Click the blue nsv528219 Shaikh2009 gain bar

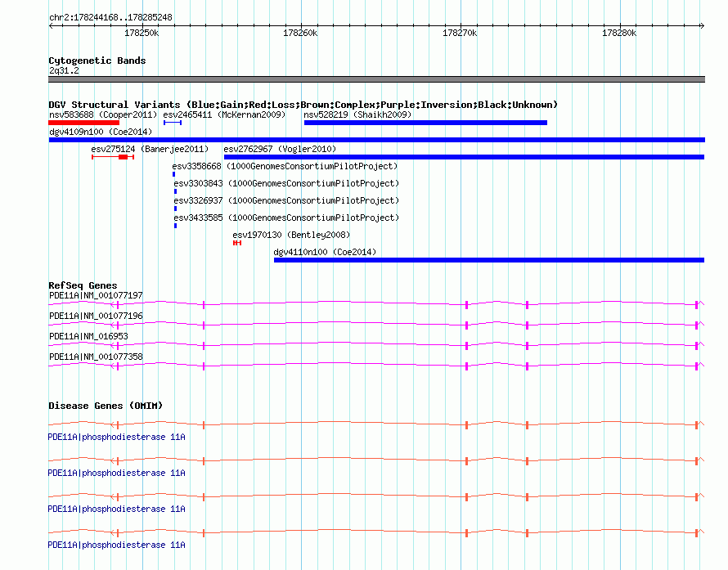(x=425, y=123)
